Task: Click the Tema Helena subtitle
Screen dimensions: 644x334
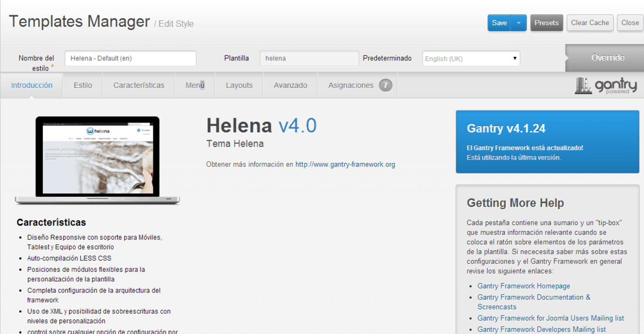Action: [x=235, y=144]
